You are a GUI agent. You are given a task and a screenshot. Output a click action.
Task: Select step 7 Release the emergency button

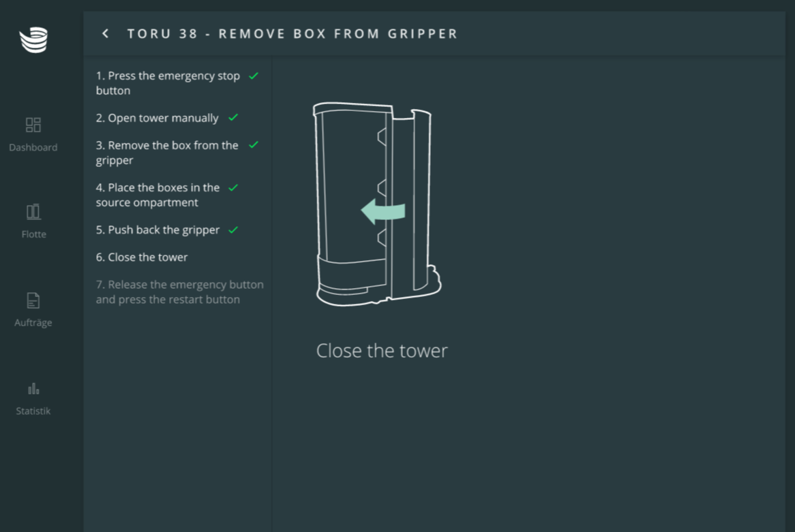pos(179,292)
